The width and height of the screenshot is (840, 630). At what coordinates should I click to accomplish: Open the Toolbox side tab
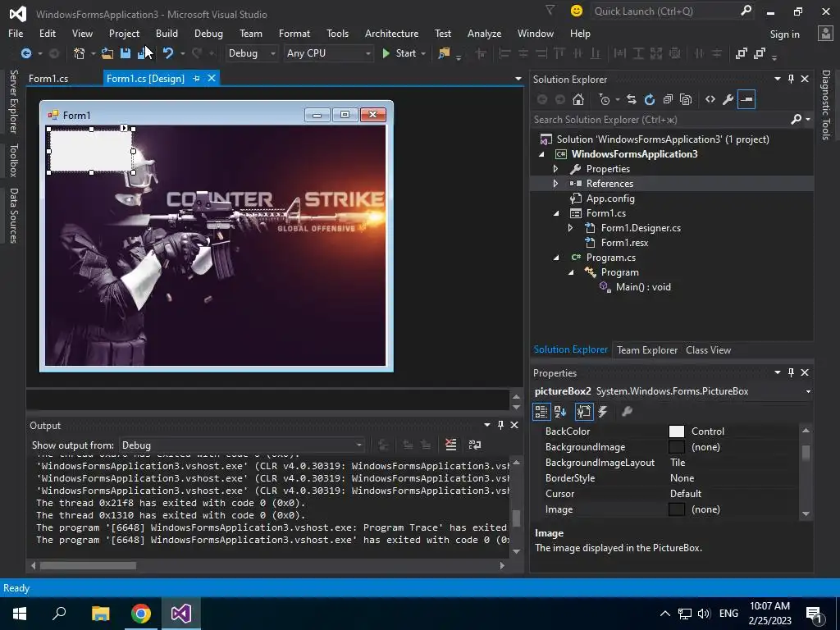13,160
